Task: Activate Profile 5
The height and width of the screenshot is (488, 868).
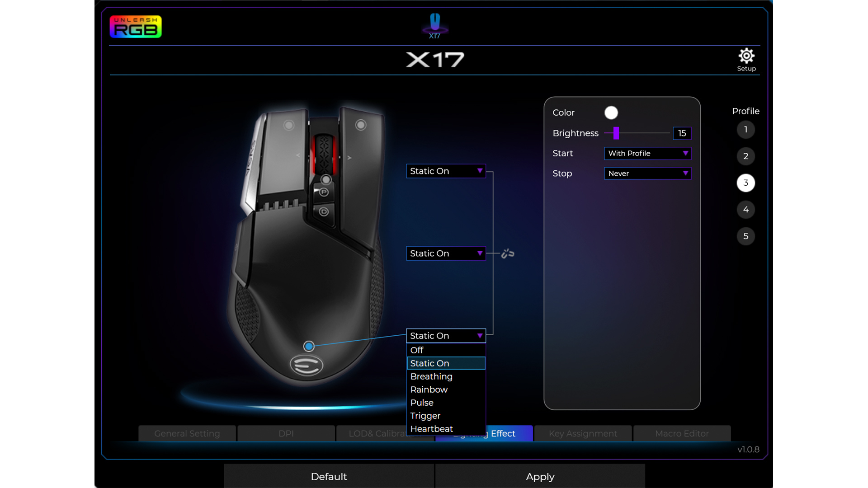Action: pos(746,236)
